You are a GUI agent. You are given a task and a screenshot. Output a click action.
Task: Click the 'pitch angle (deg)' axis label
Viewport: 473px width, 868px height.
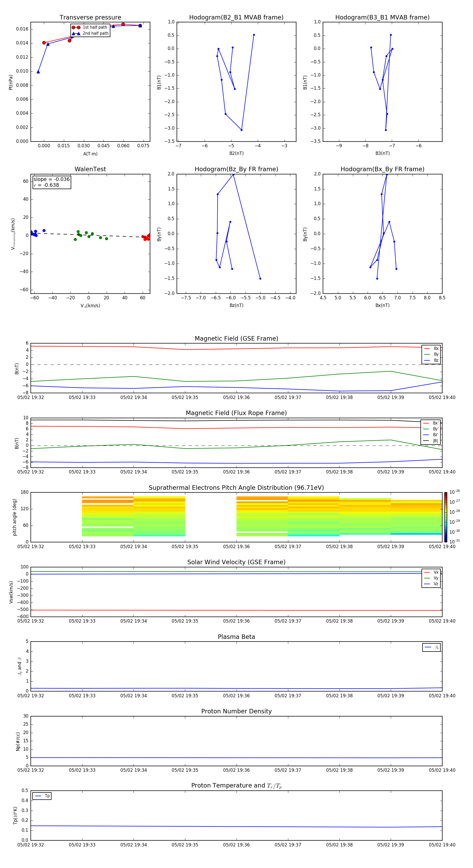pos(14,517)
